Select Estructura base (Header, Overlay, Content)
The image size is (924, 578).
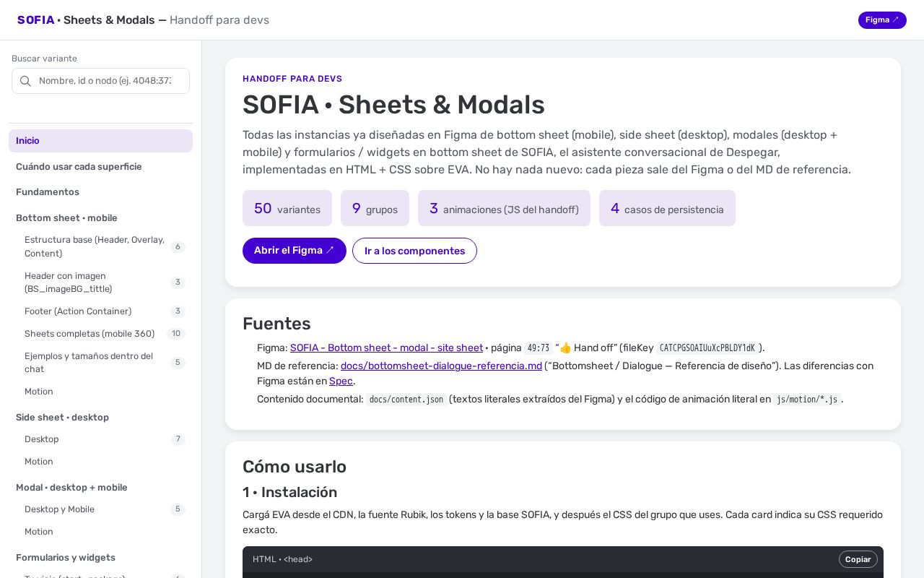coord(100,246)
